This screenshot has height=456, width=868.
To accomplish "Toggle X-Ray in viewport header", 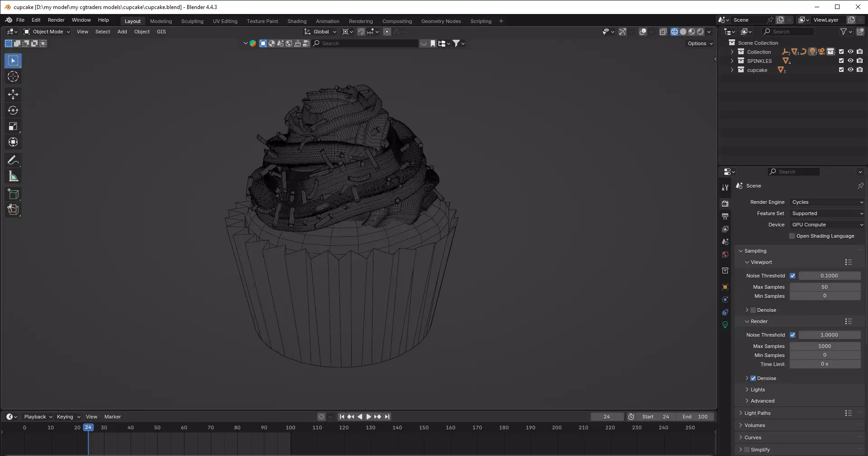I will 663,32.
